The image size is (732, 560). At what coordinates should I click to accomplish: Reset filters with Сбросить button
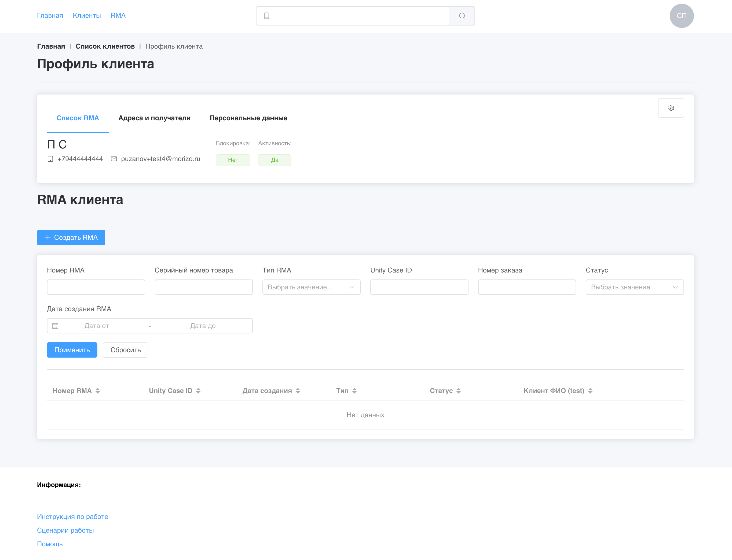[125, 350]
